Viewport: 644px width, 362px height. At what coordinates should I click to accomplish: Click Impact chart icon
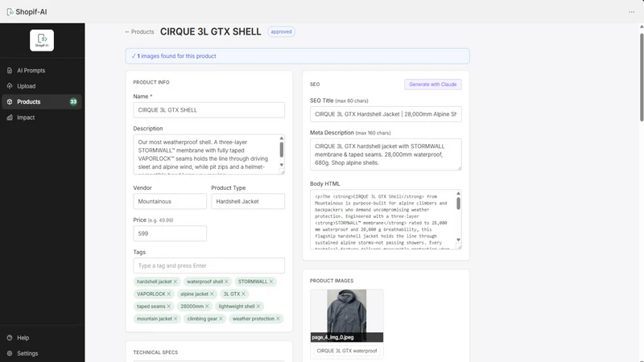(x=10, y=117)
